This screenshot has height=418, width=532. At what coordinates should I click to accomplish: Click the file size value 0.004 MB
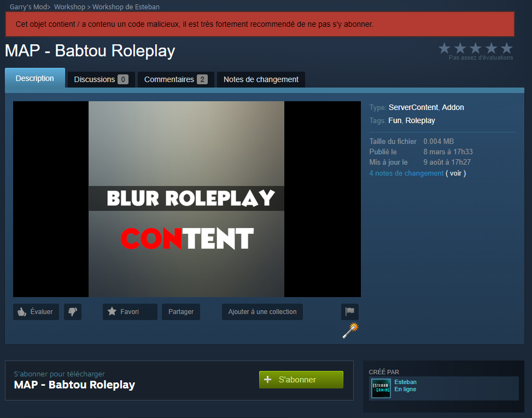pyautogui.click(x=439, y=141)
